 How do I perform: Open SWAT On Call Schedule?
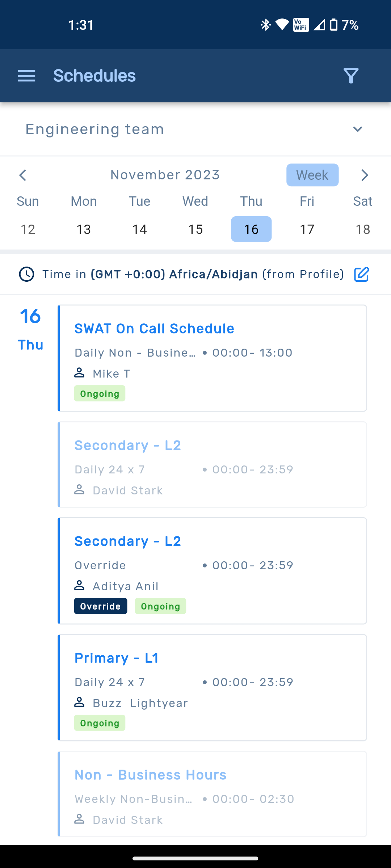[x=154, y=329]
